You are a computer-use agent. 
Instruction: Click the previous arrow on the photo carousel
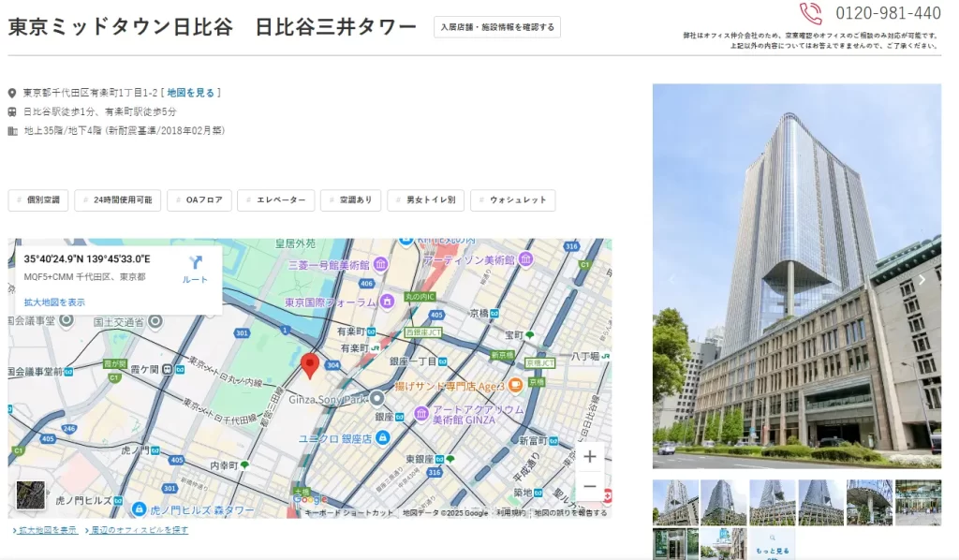click(x=672, y=279)
